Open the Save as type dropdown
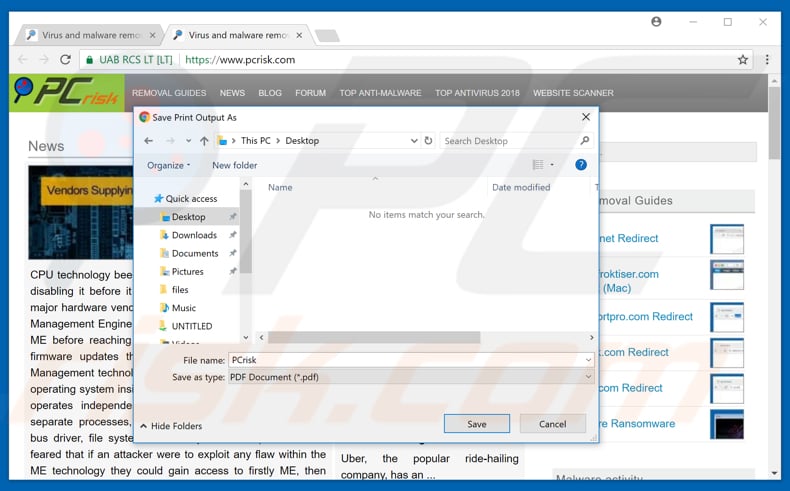Screen dimensions: 790x491 click(411, 377)
